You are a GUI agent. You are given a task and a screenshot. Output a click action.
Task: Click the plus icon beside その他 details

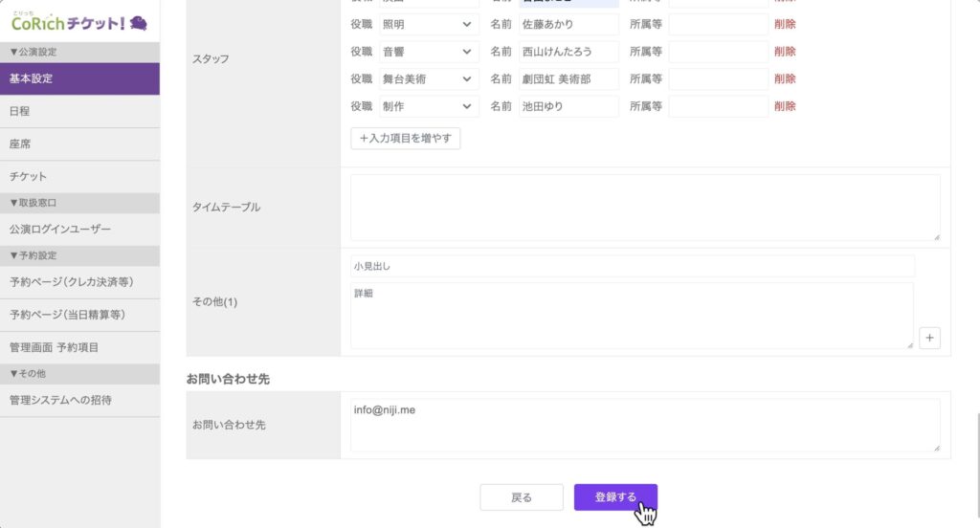(930, 338)
